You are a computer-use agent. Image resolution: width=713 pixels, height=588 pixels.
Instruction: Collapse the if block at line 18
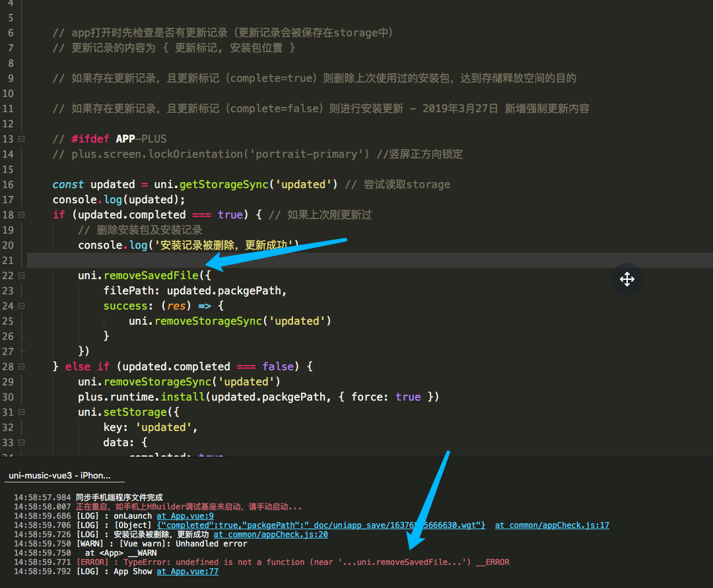click(x=22, y=215)
